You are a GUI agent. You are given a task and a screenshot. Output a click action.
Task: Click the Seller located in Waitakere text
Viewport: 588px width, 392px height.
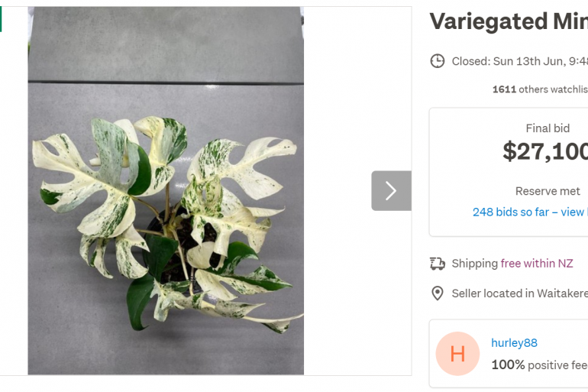[520, 293]
